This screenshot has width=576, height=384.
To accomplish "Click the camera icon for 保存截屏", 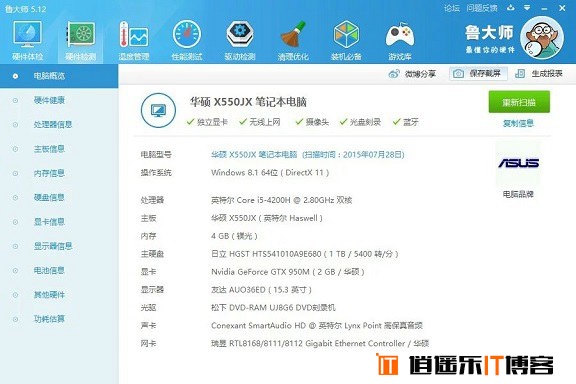I will [458, 74].
